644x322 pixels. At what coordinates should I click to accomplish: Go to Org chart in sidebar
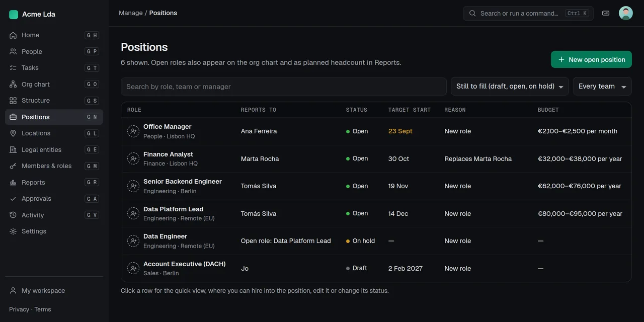point(54,84)
